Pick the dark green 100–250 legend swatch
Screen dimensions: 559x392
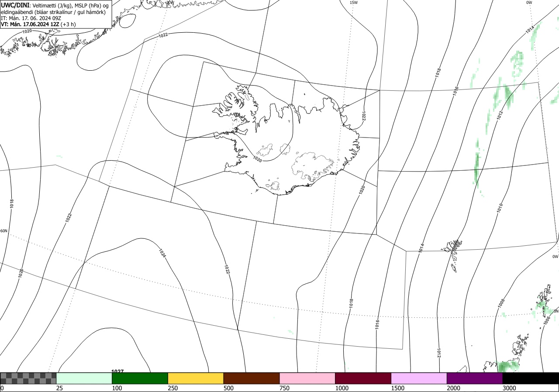click(x=140, y=378)
